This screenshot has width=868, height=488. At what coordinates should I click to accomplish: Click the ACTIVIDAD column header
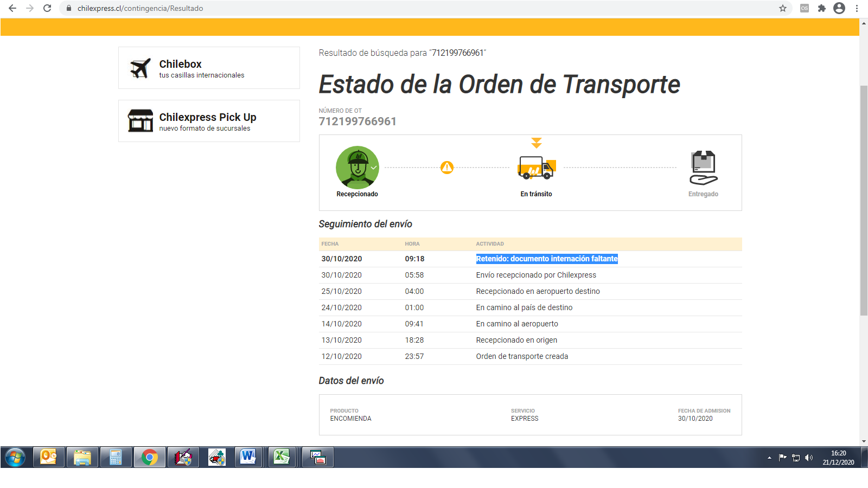point(490,244)
